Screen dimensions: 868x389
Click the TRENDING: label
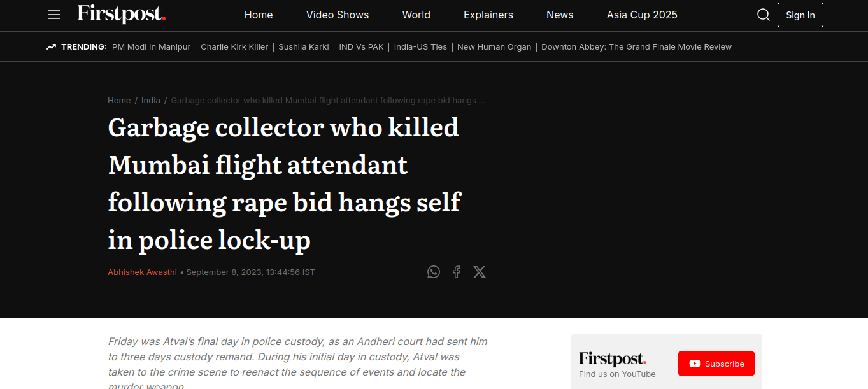[x=84, y=47]
